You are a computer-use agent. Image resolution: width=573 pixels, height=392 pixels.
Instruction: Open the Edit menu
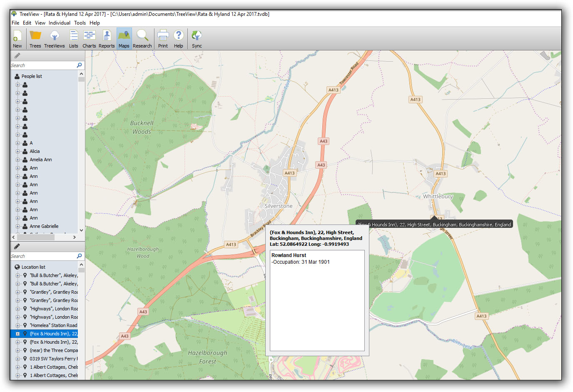27,23
